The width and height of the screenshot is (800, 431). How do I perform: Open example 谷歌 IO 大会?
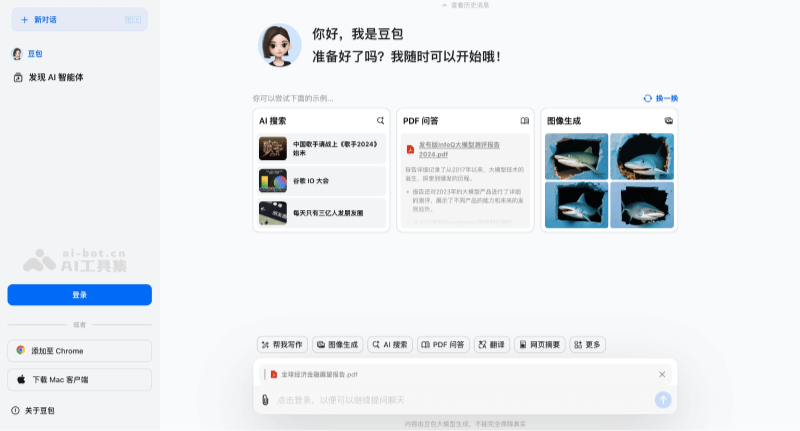click(x=321, y=181)
